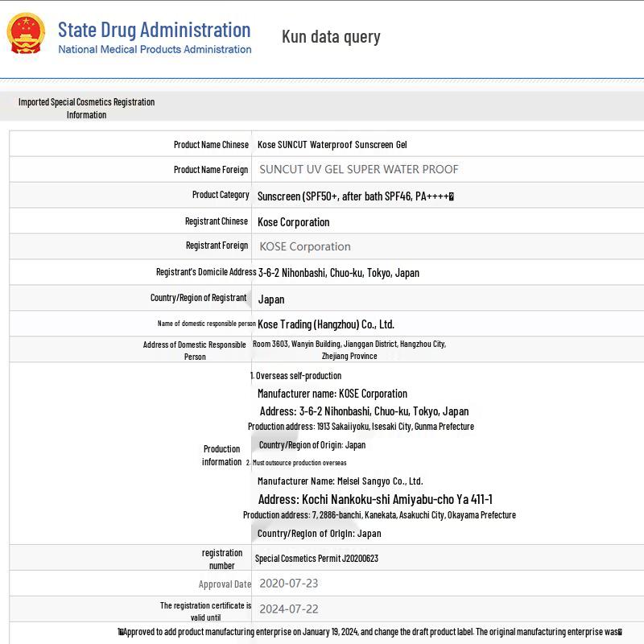Viewport: 644px width, 644px height.
Task: Select Imported Special Cosmetics Registration Information tab
Action: click(86, 108)
